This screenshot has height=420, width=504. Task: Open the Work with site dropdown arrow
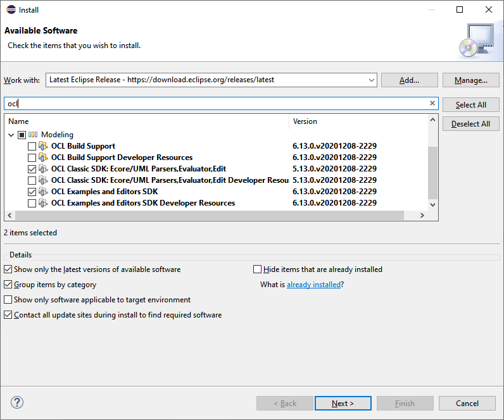point(372,80)
